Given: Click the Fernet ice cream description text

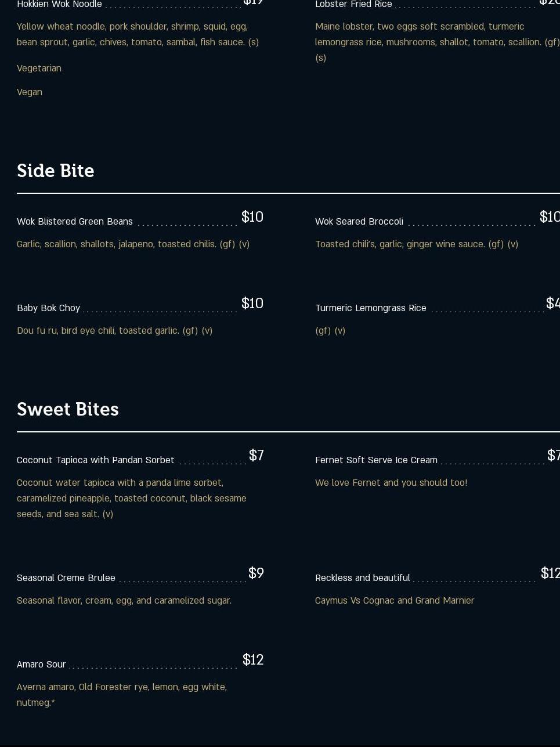Looking at the screenshot, I should [x=391, y=483].
